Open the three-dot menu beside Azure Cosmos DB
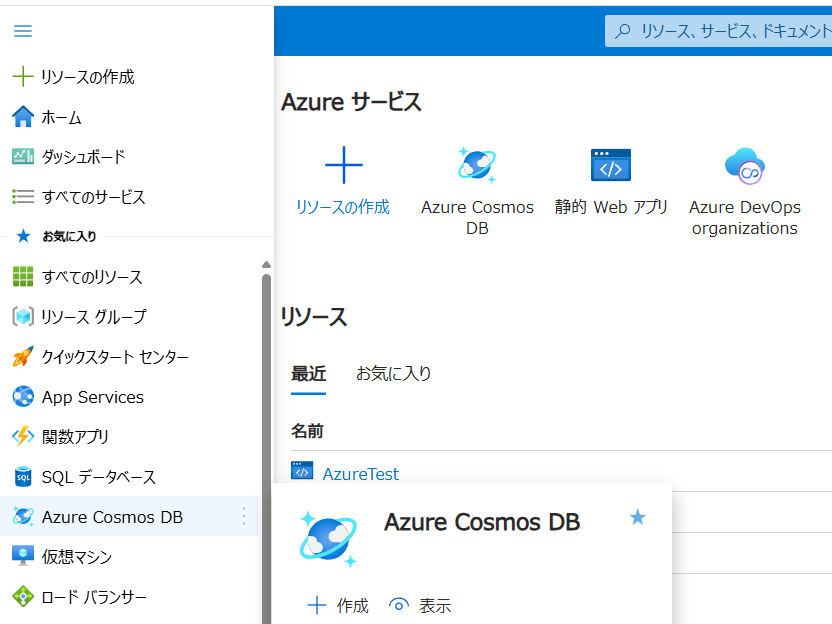This screenshot has width=832, height=624. [244, 516]
